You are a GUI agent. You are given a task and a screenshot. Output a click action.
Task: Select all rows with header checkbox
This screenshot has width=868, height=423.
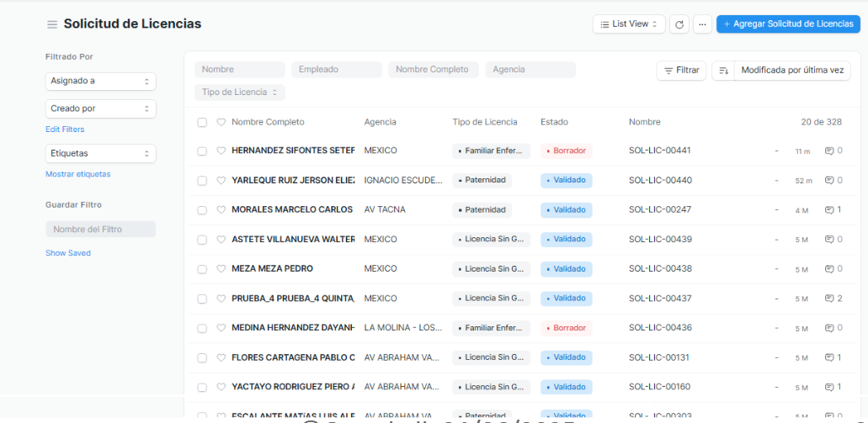[x=202, y=122]
